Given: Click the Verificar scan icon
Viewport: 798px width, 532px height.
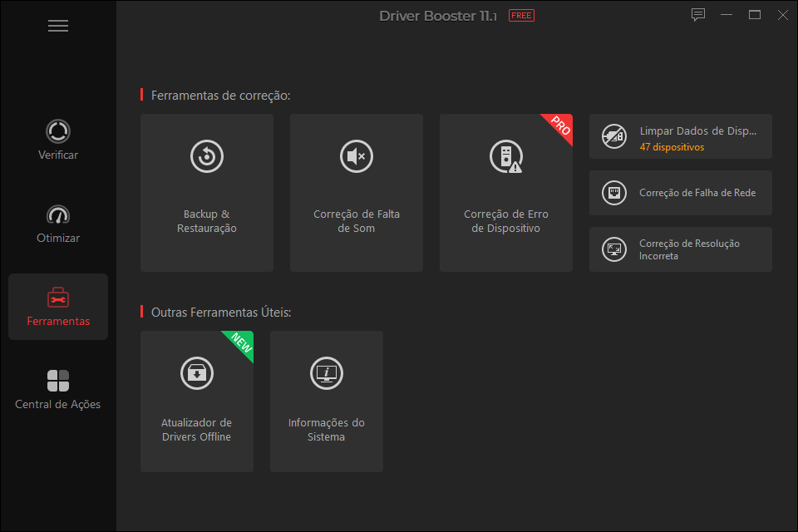Looking at the screenshot, I should click(58, 131).
